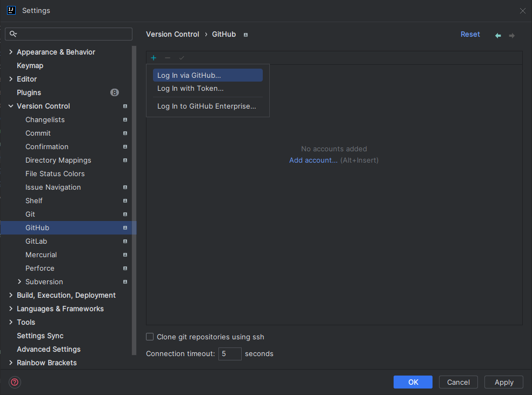Expand the Rainbow Brackets section
This screenshot has width=532, height=395.
click(x=11, y=363)
